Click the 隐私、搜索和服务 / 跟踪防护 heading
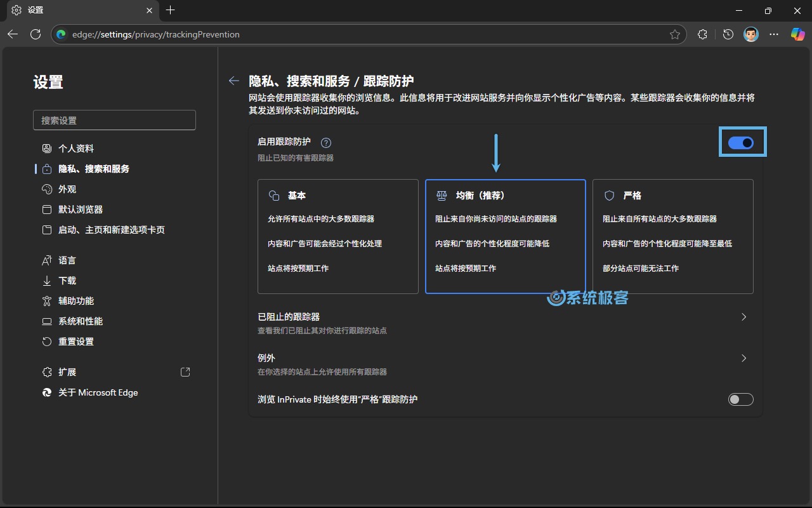This screenshot has height=508, width=812. click(331, 81)
